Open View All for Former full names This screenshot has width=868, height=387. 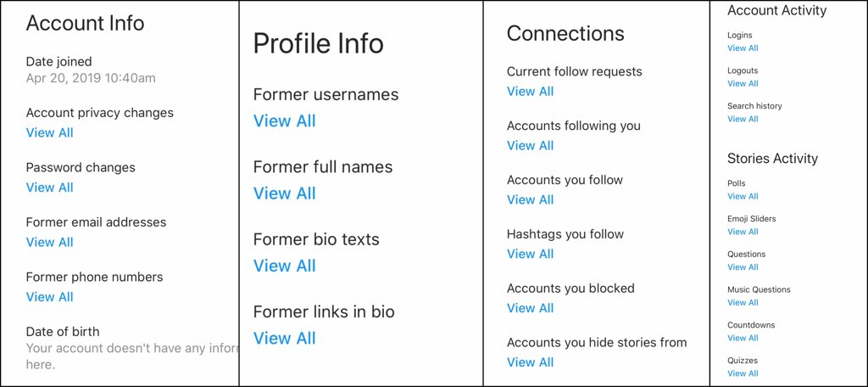tap(284, 193)
